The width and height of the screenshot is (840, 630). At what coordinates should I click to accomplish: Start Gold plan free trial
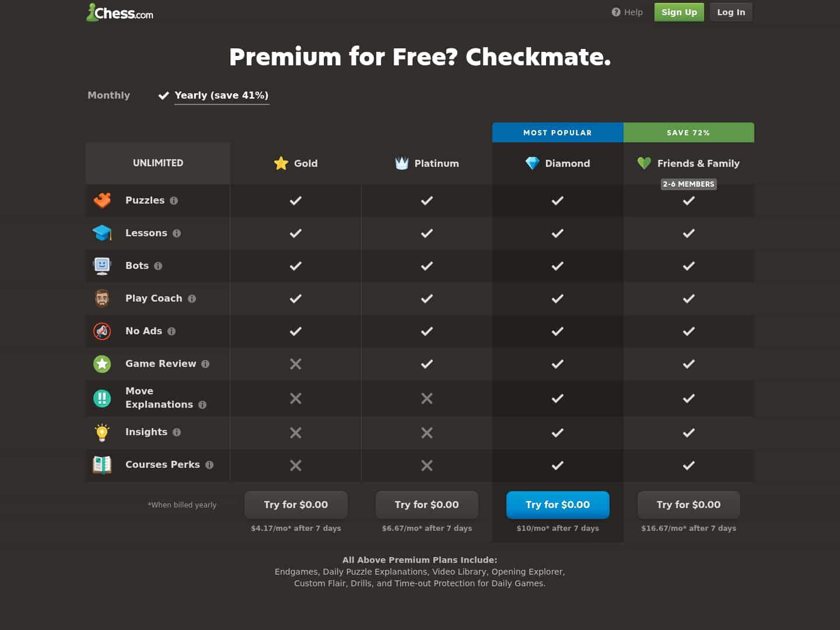[x=296, y=505]
